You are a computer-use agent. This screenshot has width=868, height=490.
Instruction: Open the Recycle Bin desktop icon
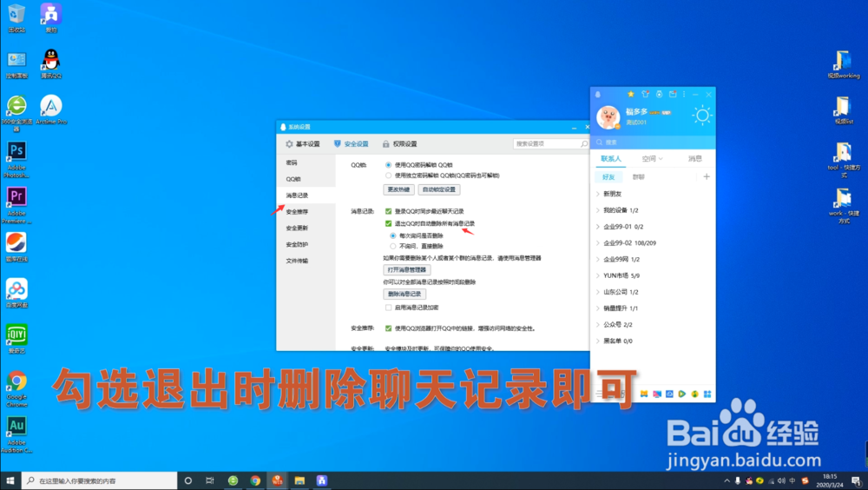click(x=16, y=17)
